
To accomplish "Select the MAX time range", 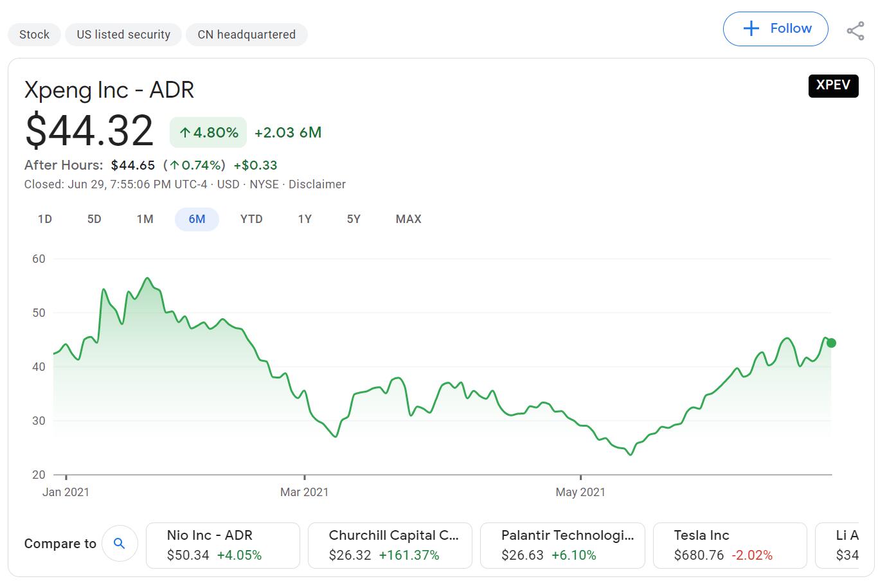I will 408,218.
